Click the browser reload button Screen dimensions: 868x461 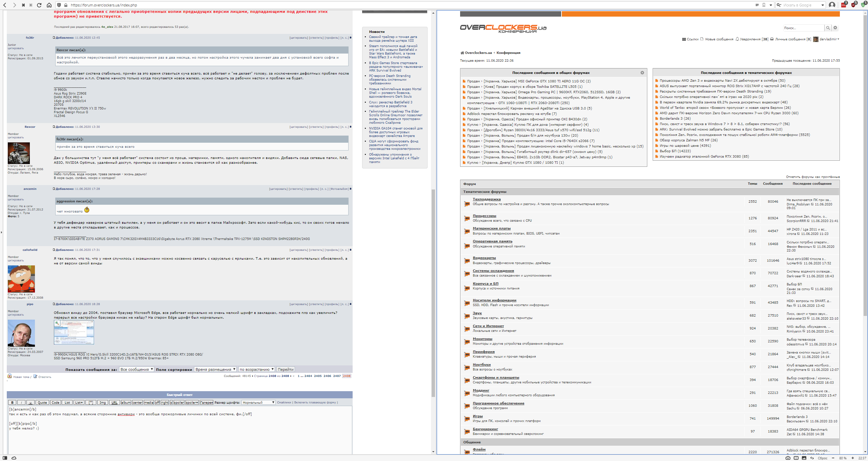[x=39, y=5]
